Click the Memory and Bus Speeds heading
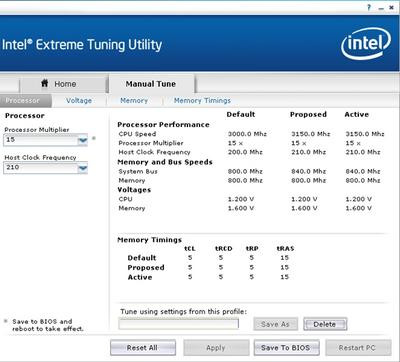This screenshot has height=362, width=400. (x=165, y=162)
